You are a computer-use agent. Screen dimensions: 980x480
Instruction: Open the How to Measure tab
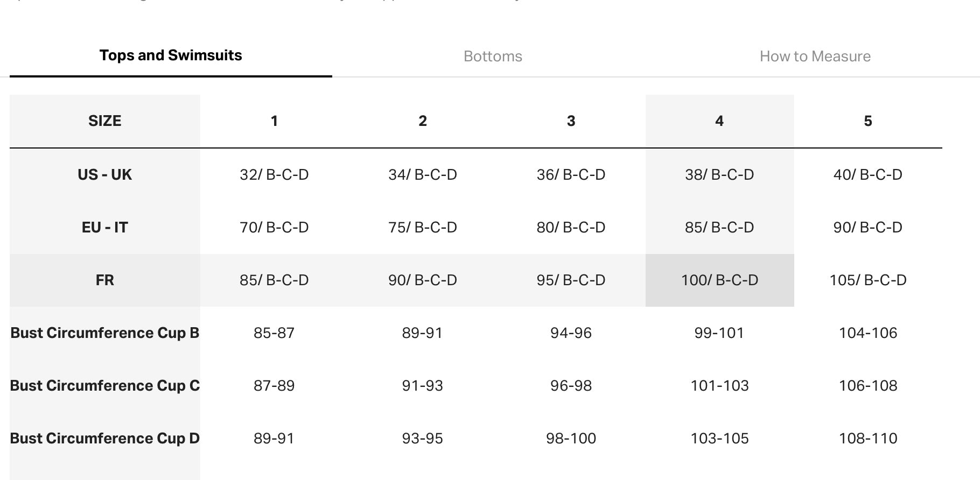click(815, 57)
